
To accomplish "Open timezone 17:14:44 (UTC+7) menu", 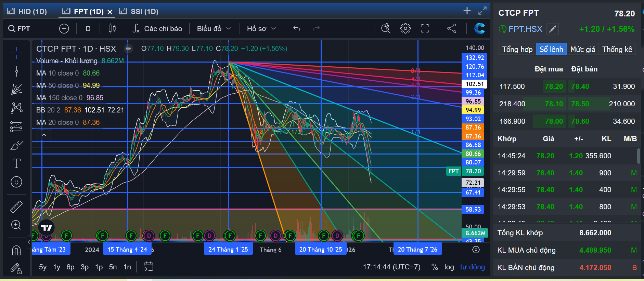I will (x=391, y=267).
